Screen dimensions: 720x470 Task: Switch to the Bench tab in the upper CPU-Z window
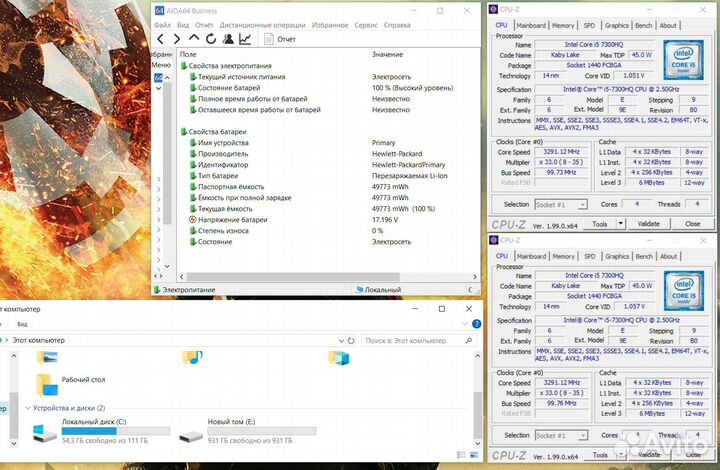tap(643, 26)
